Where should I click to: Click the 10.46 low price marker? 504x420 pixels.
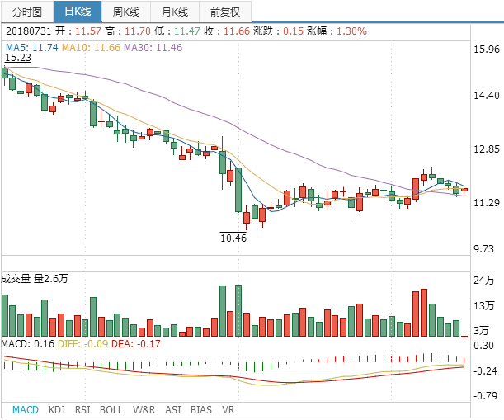(233, 238)
